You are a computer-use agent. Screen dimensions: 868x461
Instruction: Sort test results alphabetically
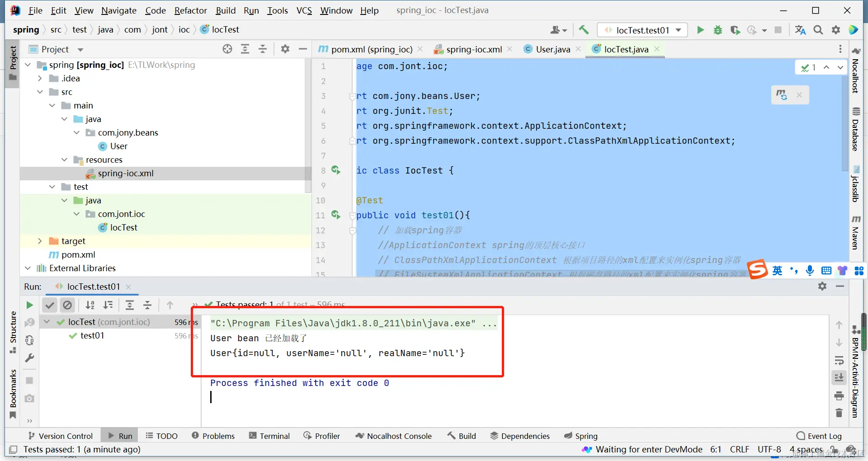tap(90, 306)
